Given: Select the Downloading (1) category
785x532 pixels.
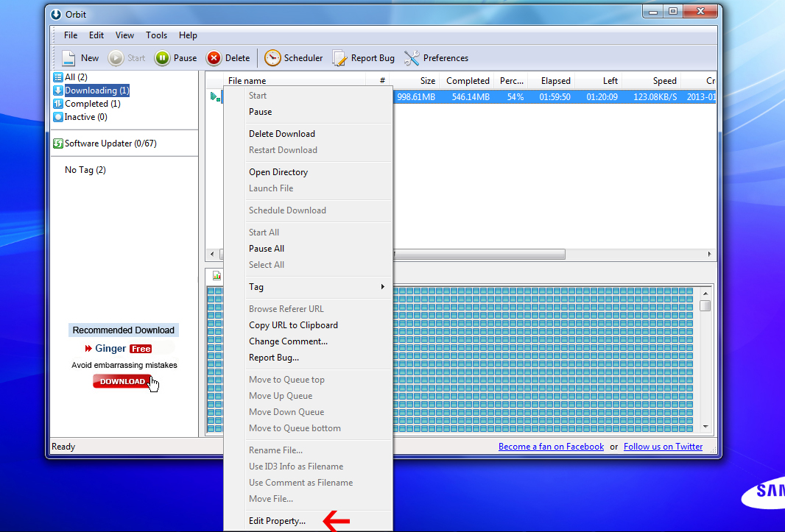Looking at the screenshot, I should coord(96,91).
